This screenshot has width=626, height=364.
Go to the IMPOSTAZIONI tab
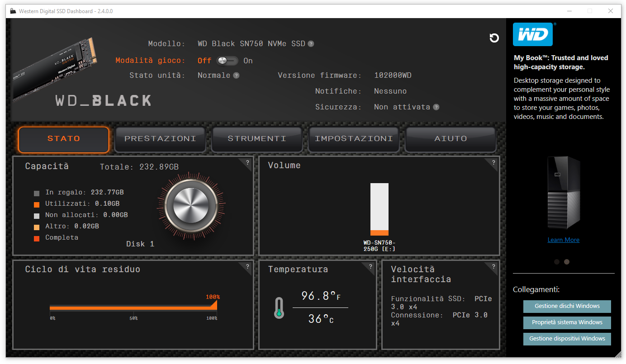point(354,139)
